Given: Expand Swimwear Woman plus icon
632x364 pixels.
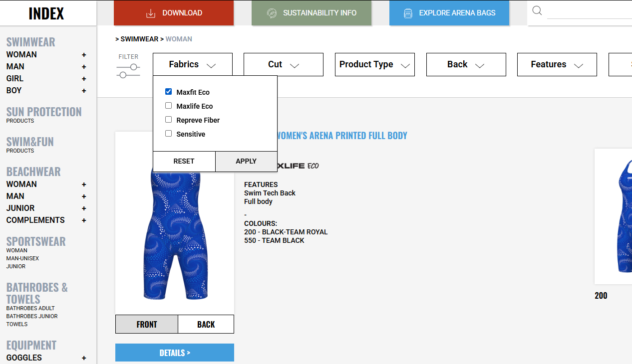Looking at the screenshot, I should click(84, 55).
